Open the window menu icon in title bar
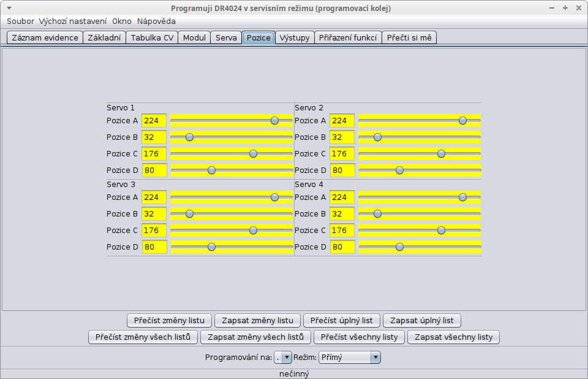This screenshot has height=379, width=588. point(9,9)
